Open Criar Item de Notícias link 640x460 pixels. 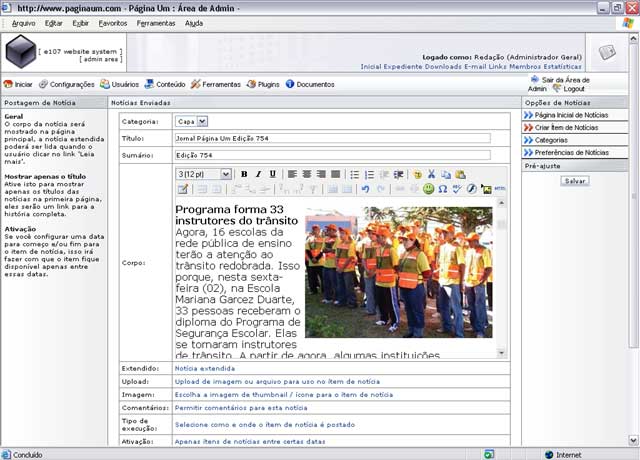click(566, 127)
